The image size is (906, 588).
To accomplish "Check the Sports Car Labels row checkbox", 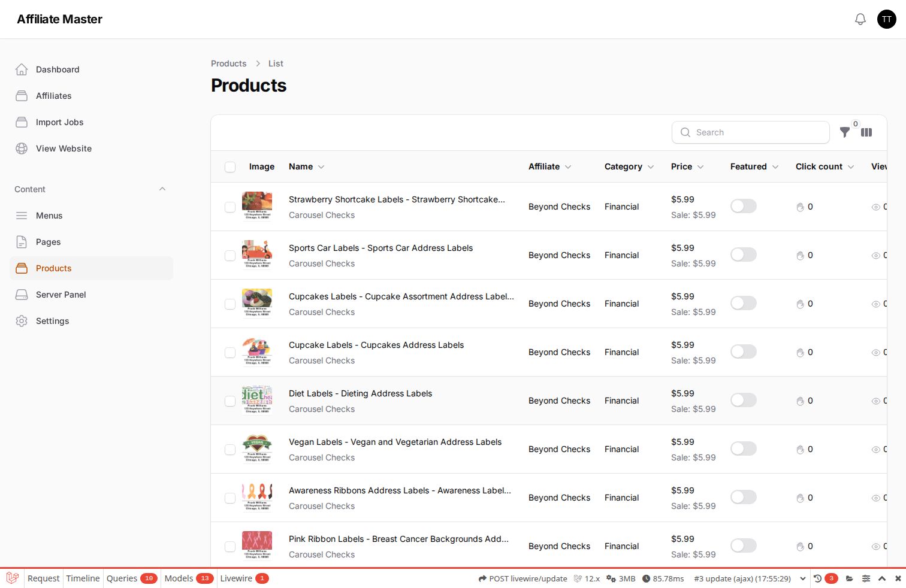I will click(230, 256).
